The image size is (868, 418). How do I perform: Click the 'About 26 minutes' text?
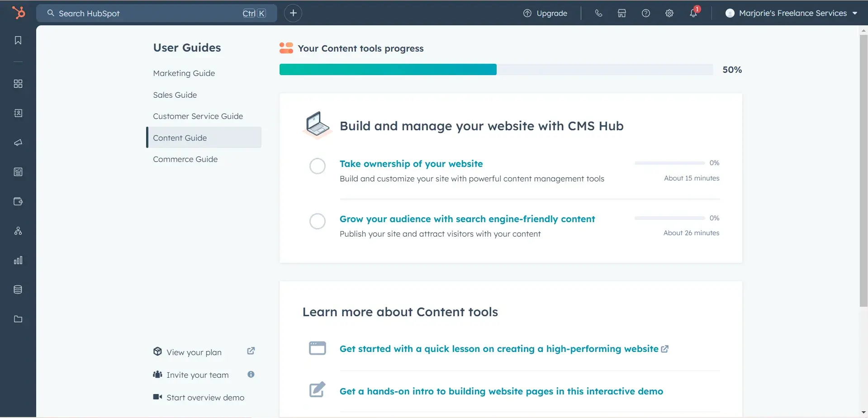691,233
